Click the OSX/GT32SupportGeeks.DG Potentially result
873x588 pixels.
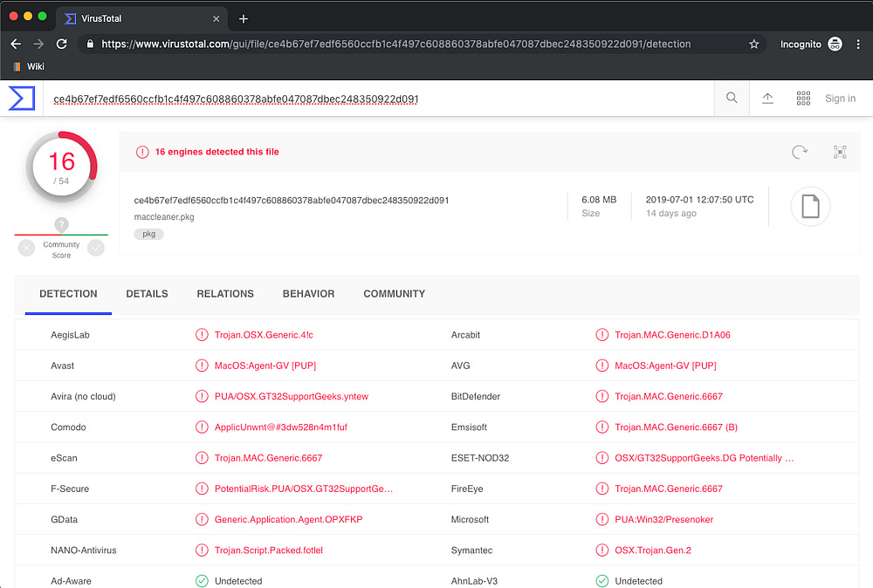(704, 458)
